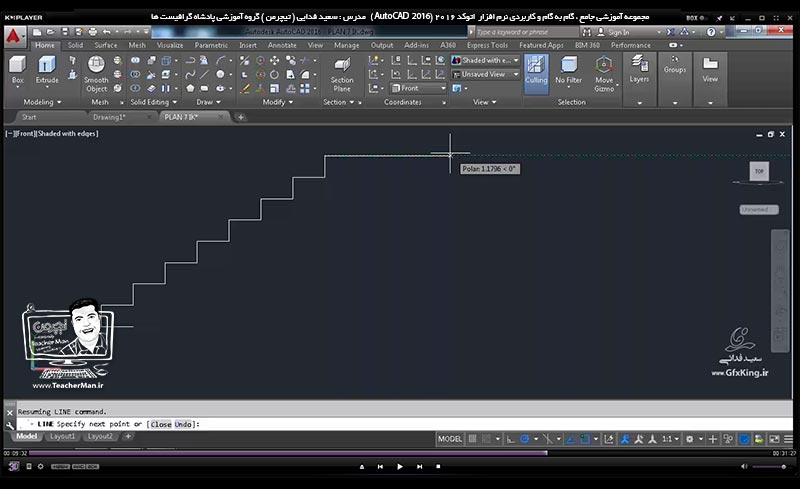Toggle grid display in status bar
This screenshot has height=489, width=800.
pyautogui.click(x=472, y=439)
